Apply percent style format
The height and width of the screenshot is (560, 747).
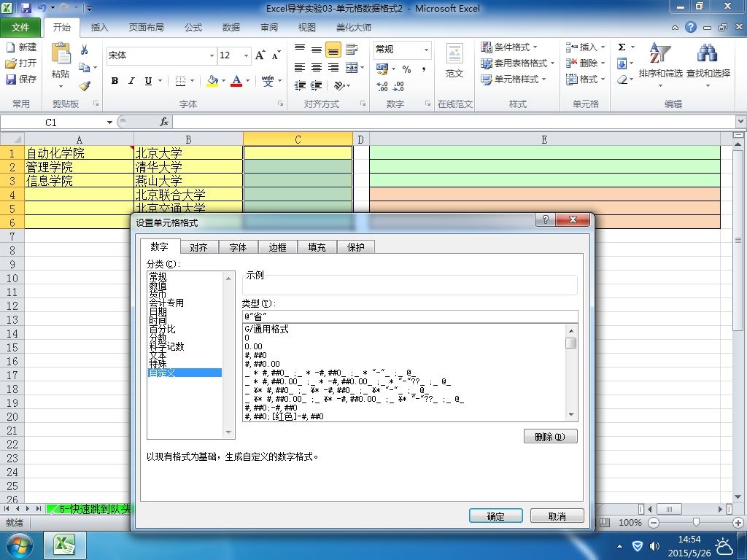click(406, 69)
